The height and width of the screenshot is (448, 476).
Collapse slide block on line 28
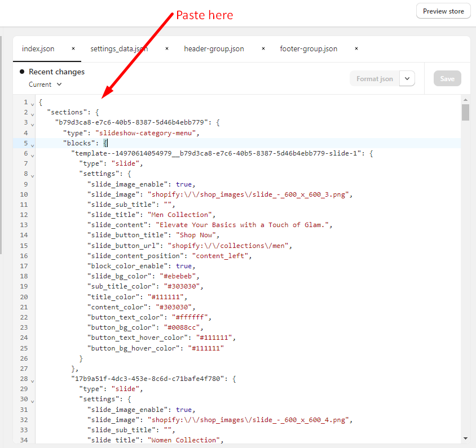pyautogui.click(x=33, y=381)
